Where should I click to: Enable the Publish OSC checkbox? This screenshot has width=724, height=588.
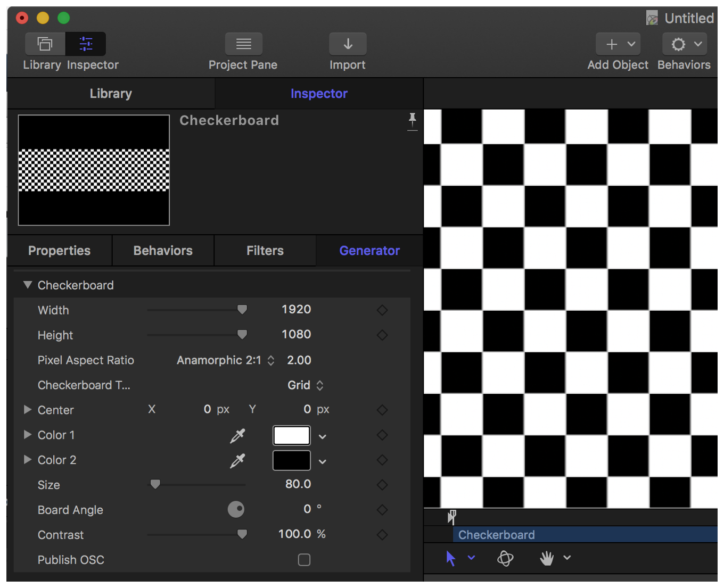[304, 560]
